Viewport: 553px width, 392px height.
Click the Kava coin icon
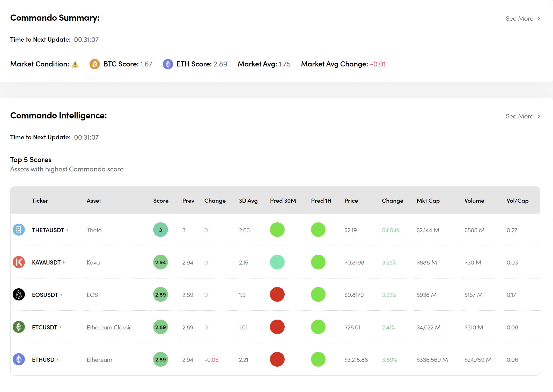(x=19, y=262)
